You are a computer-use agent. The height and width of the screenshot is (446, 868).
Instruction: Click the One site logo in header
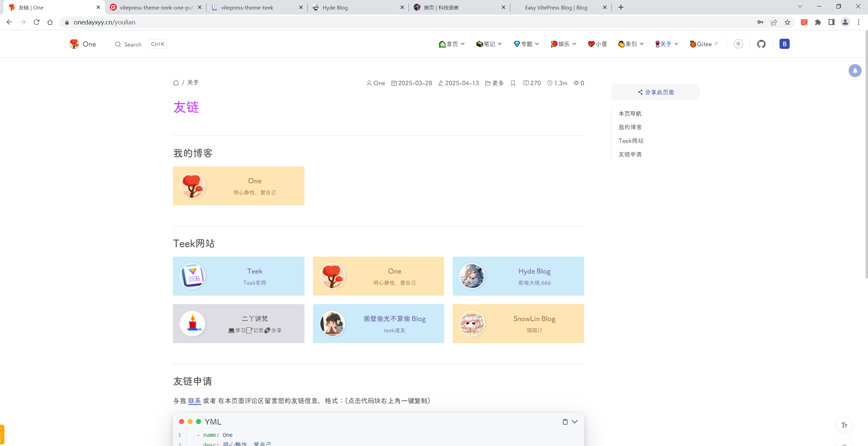click(x=82, y=44)
